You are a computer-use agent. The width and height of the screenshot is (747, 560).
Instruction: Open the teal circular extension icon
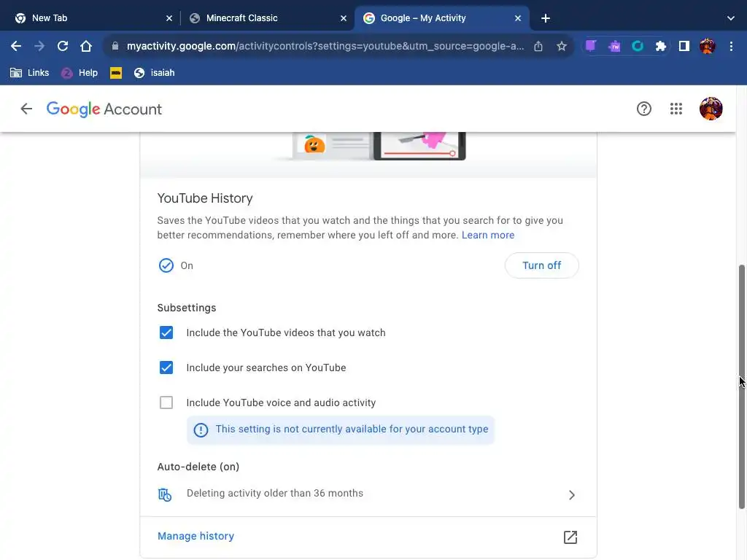[638, 46]
